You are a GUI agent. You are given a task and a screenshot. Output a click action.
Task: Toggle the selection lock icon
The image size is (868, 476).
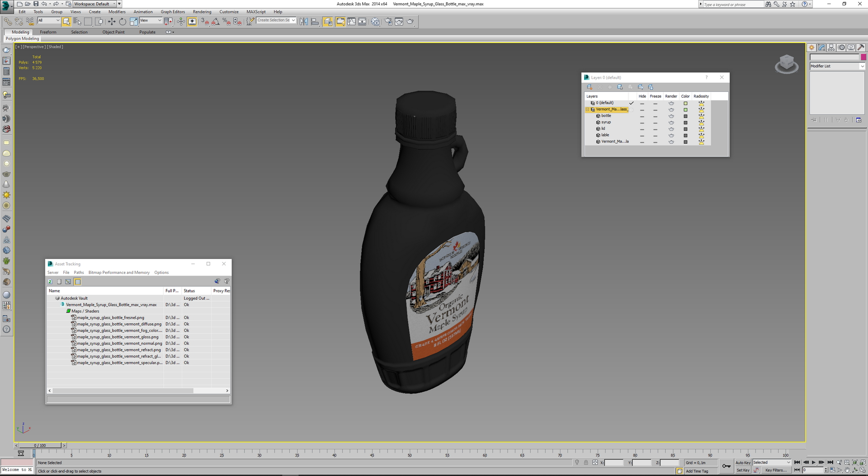586,462
